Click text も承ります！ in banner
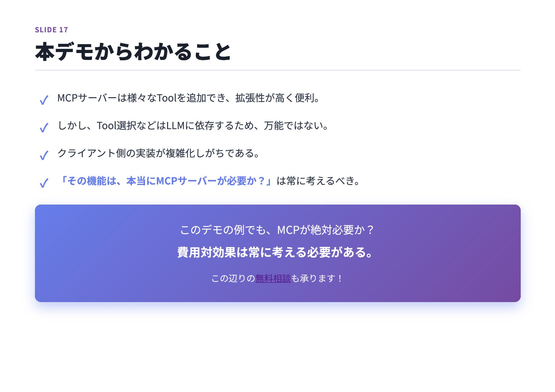Screen dimensions: 555x392 pyautogui.click(x=317, y=278)
